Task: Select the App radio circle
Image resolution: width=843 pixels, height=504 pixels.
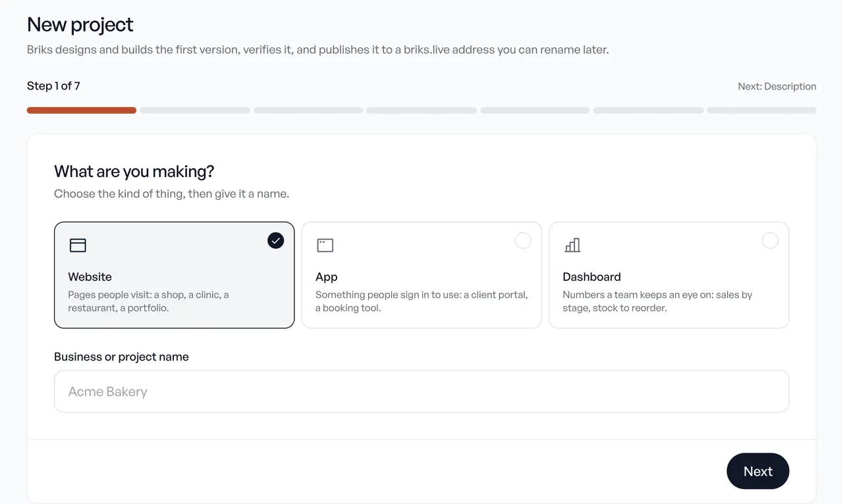Action: coord(523,241)
